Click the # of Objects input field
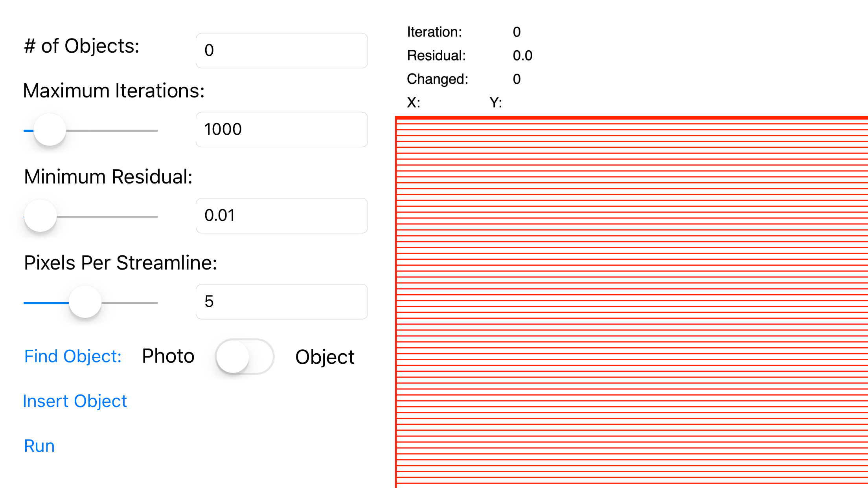Viewport: 868px width, 488px height. point(281,51)
